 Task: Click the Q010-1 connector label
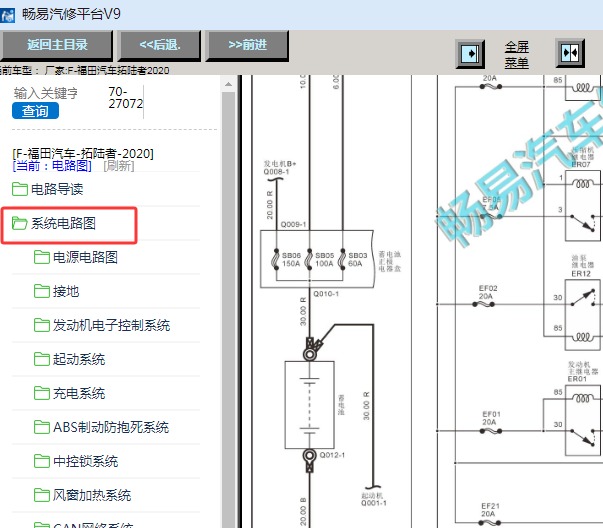326,294
